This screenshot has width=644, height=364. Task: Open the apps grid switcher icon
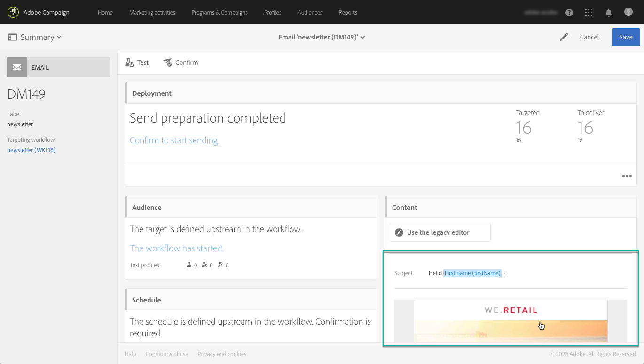click(x=589, y=13)
